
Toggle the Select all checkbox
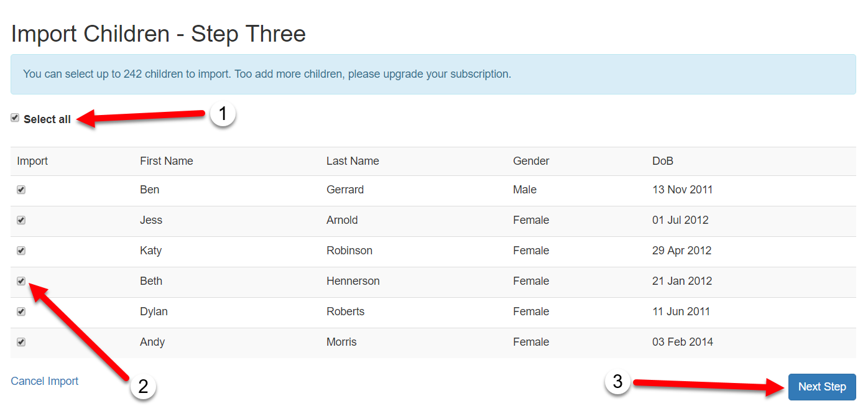point(15,118)
